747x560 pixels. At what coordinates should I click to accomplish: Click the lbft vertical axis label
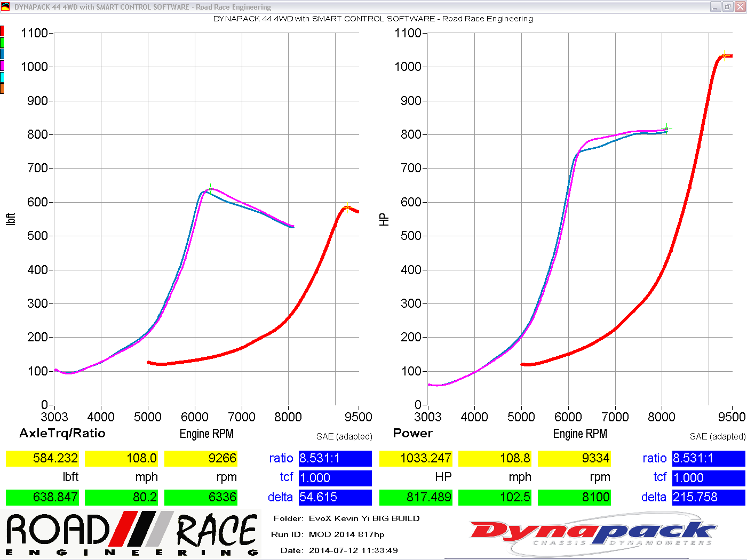point(11,219)
